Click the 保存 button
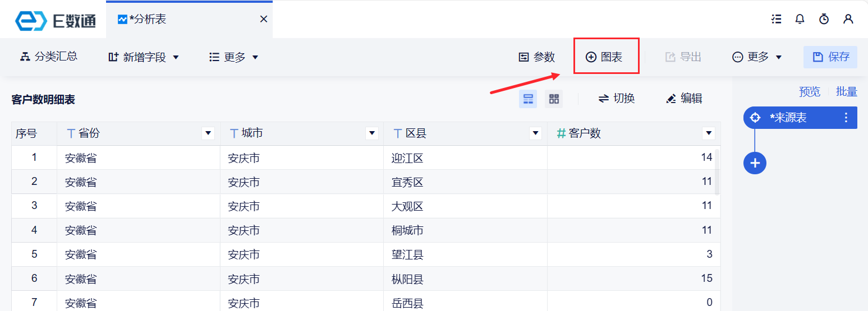This screenshot has width=868, height=311. tap(830, 57)
